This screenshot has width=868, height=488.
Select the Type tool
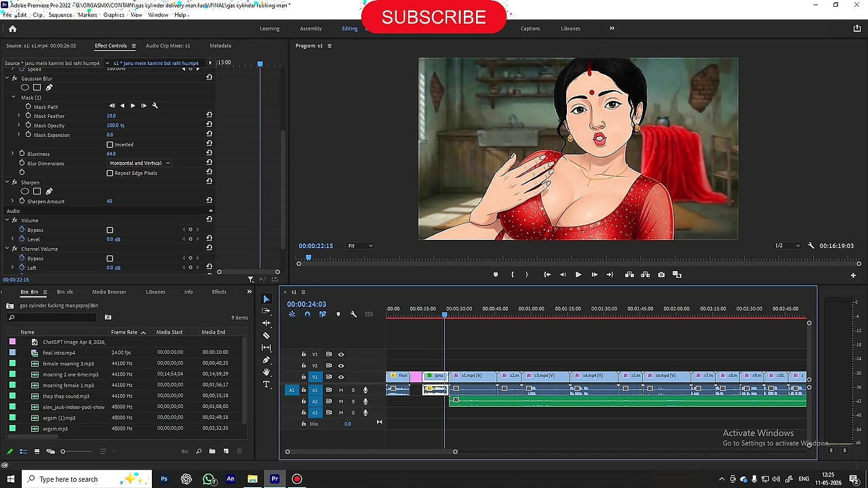[266, 384]
